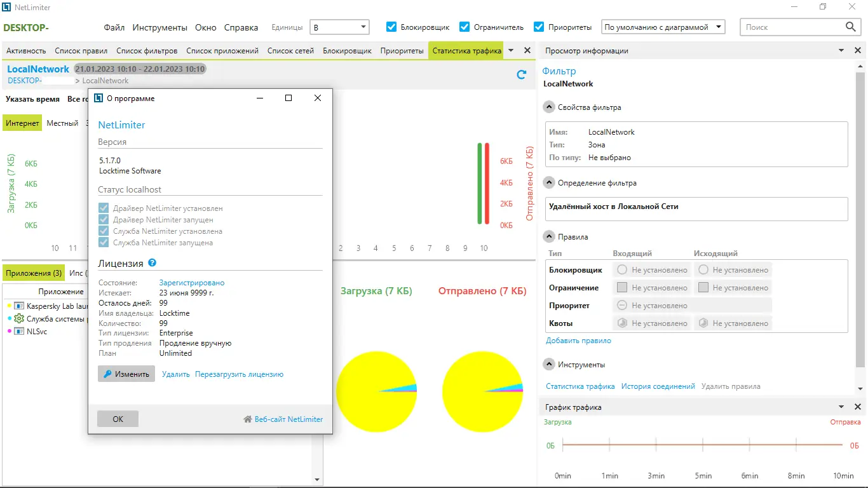Click the outgoing Квоты rule icon
This screenshot has width=868, height=488.
pyautogui.click(x=703, y=323)
